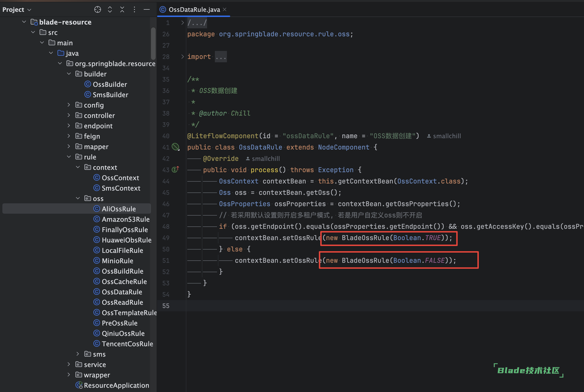Image resolution: width=584 pixels, height=392 pixels.
Task: Click the Expand All icon in Project panel
Action: (110, 9)
